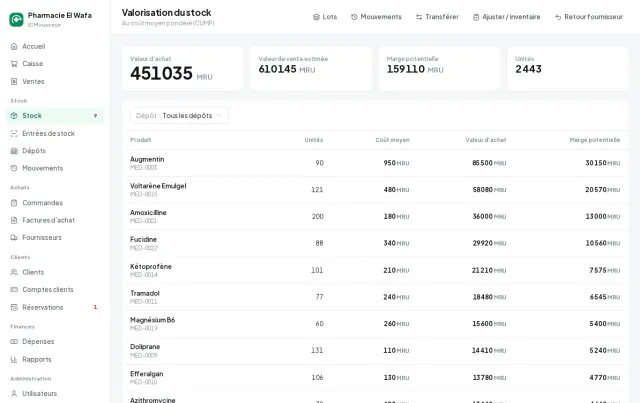Click the Voltarène Emulgel product name
Image resolution: width=640 pixels, height=403 pixels.
158,186
